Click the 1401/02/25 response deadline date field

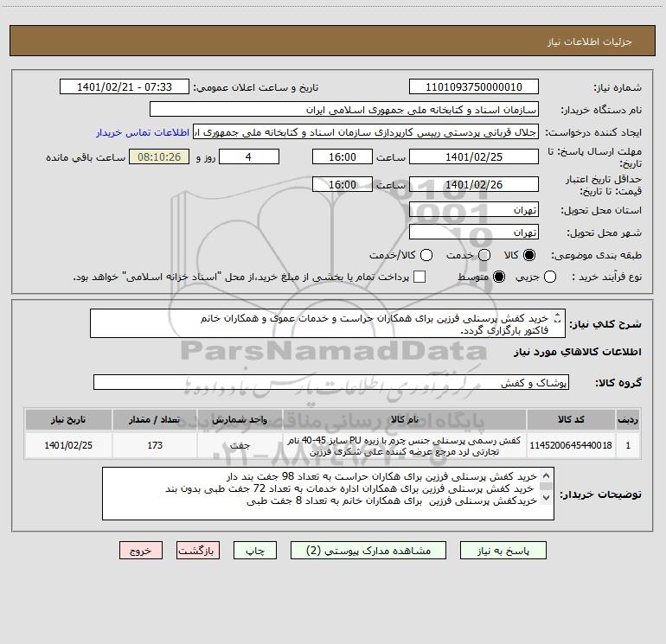click(474, 156)
